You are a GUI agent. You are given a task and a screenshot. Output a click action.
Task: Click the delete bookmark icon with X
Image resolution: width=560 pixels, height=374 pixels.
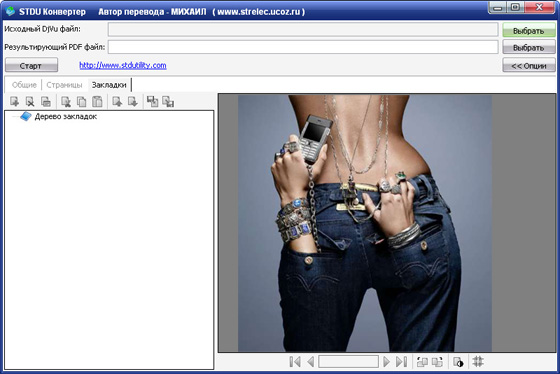(x=30, y=101)
